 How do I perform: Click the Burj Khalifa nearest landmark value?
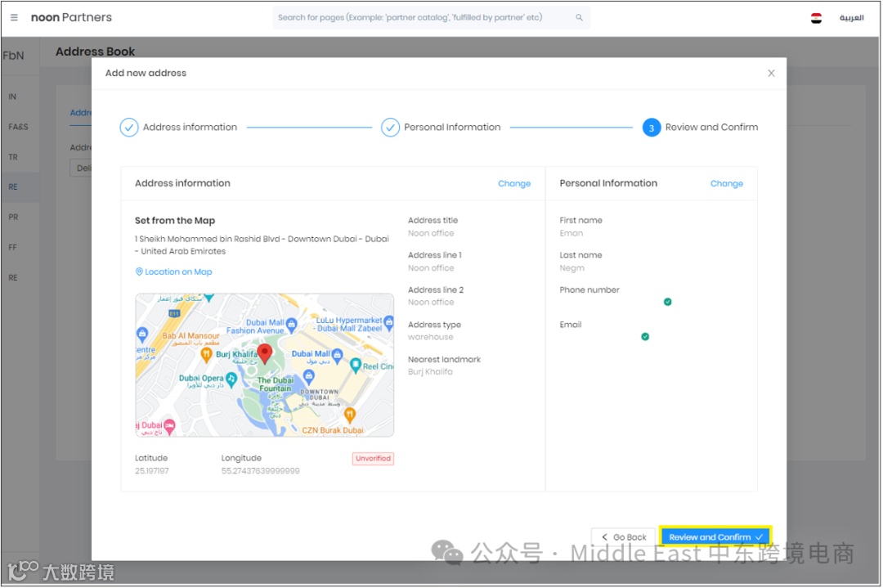(x=430, y=372)
